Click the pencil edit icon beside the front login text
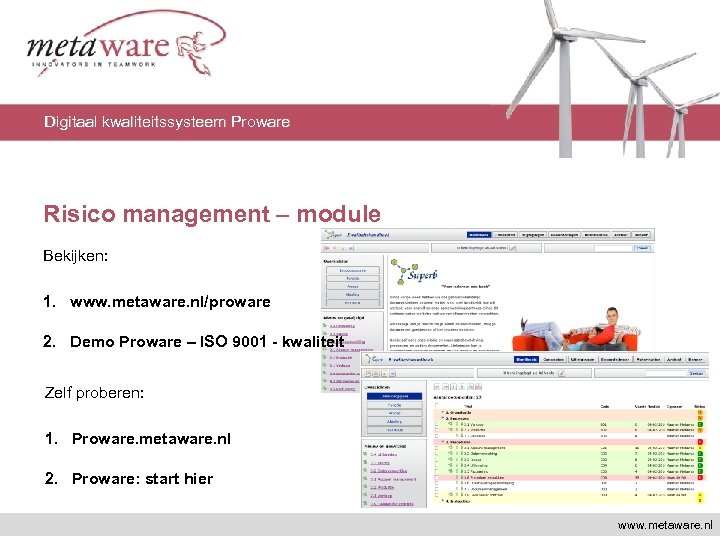This screenshot has width=720, height=540. pyautogui.click(x=562, y=373)
